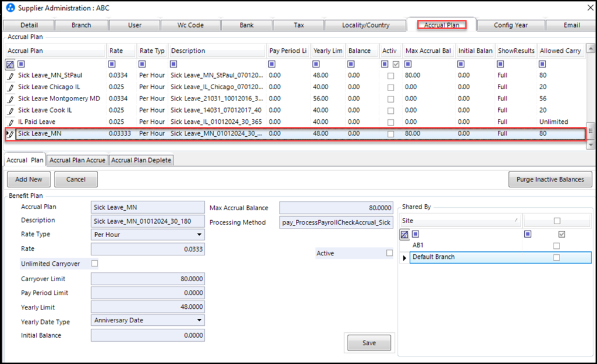
Task: Open the Accrual Plan Accrue sub-tab
Action: coord(77,160)
